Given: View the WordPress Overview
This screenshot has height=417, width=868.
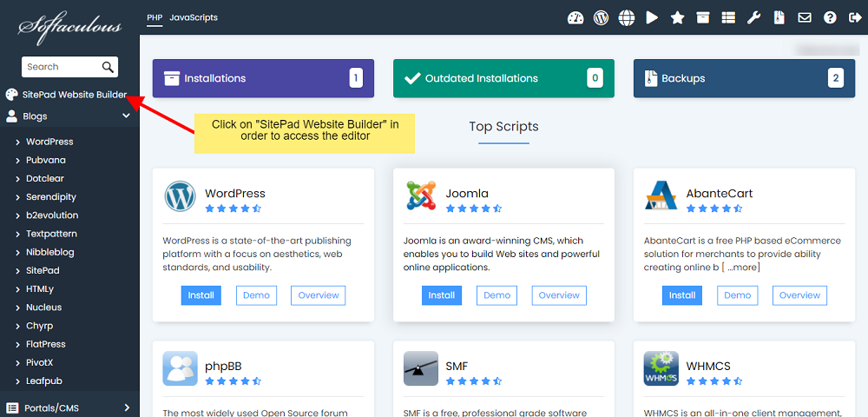Looking at the screenshot, I should (x=319, y=295).
